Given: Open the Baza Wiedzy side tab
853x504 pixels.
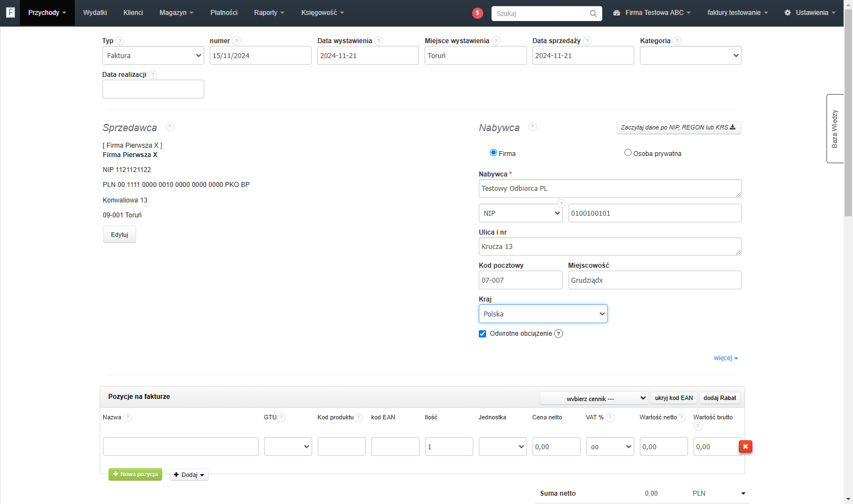Looking at the screenshot, I should pos(835,128).
